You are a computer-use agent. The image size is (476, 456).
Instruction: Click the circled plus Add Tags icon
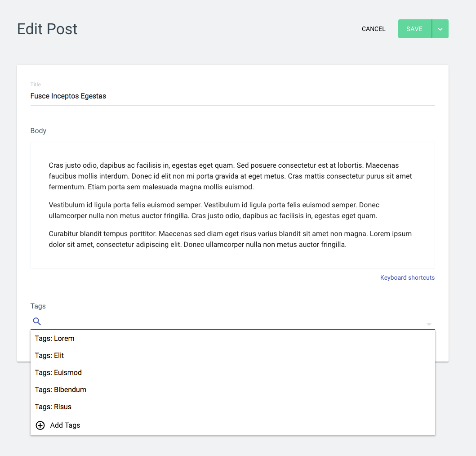[40, 425]
